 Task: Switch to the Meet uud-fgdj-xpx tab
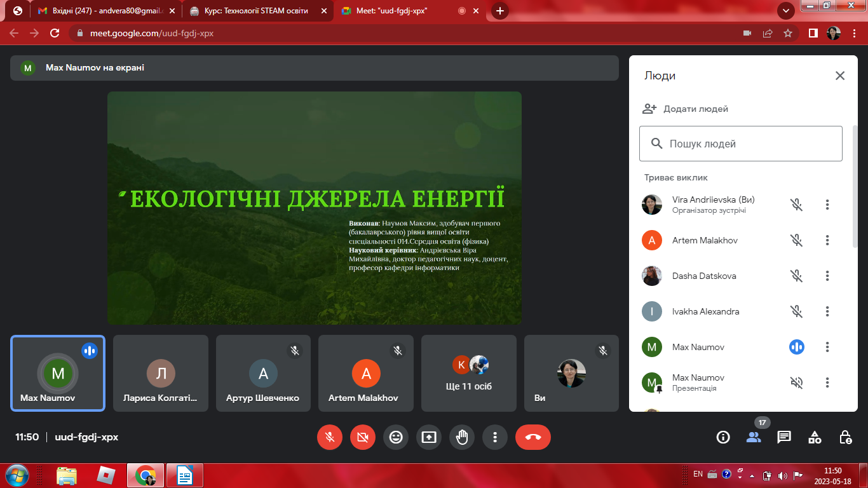point(410,11)
